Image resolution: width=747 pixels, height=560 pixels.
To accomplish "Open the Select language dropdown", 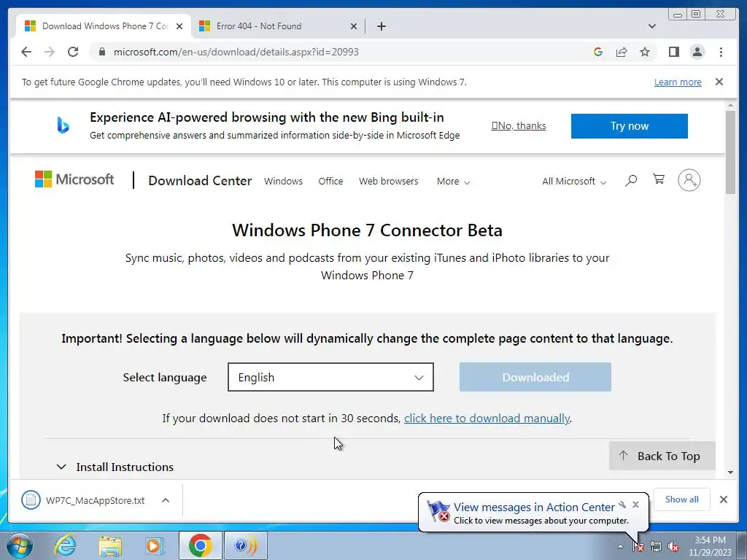I will tap(330, 377).
